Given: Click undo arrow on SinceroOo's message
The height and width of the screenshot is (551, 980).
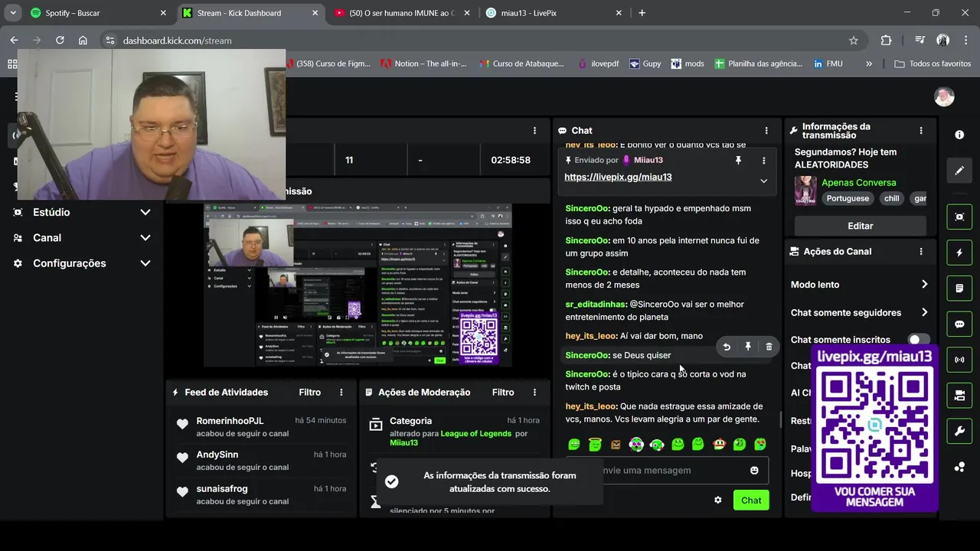Looking at the screenshot, I should click(727, 347).
